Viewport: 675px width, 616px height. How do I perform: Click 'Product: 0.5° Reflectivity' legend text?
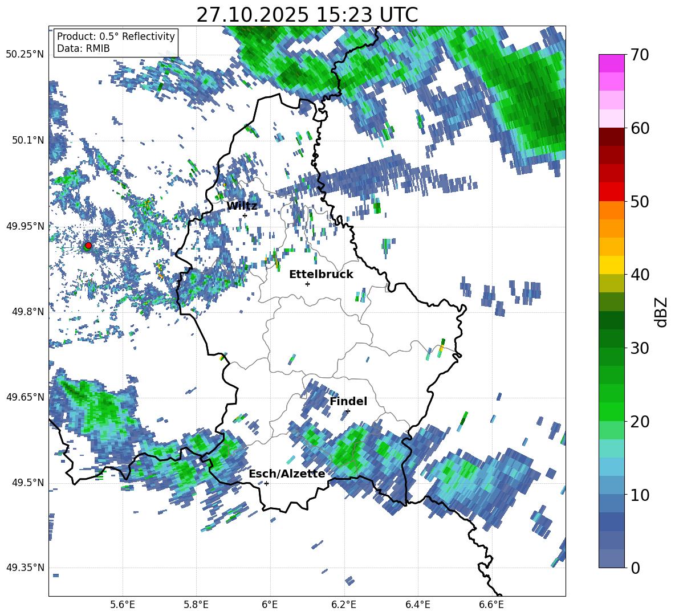point(116,36)
